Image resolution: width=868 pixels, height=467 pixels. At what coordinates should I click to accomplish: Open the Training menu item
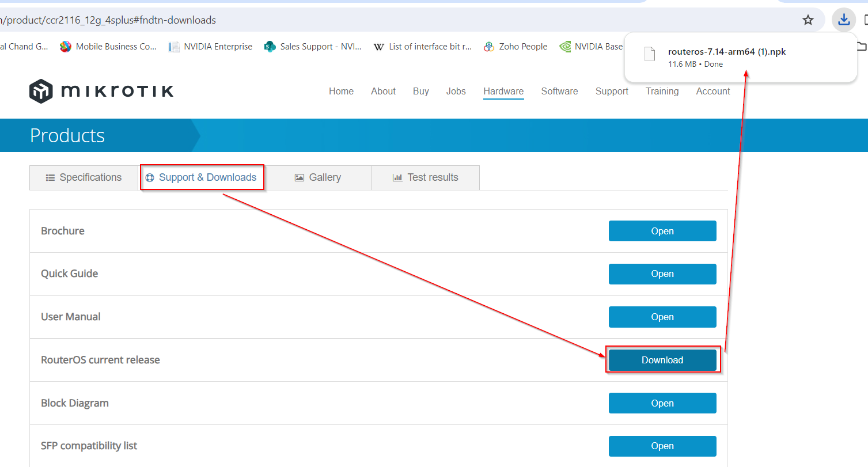662,91
